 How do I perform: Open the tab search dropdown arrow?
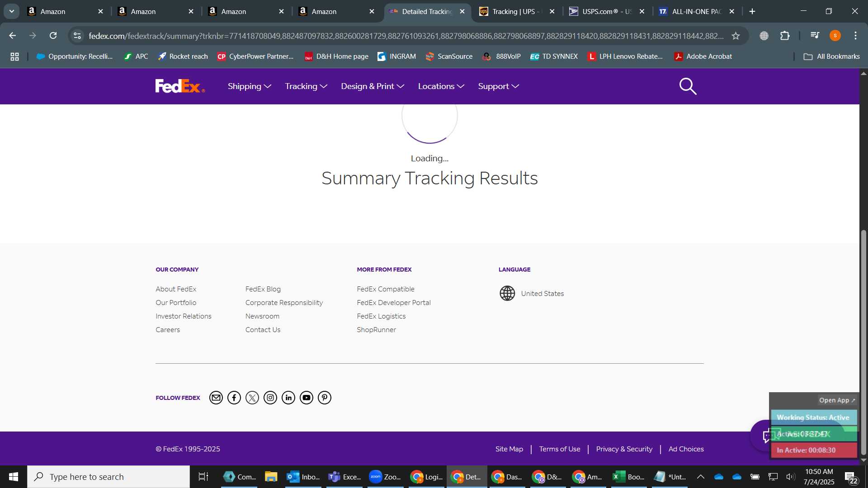(x=12, y=11)
